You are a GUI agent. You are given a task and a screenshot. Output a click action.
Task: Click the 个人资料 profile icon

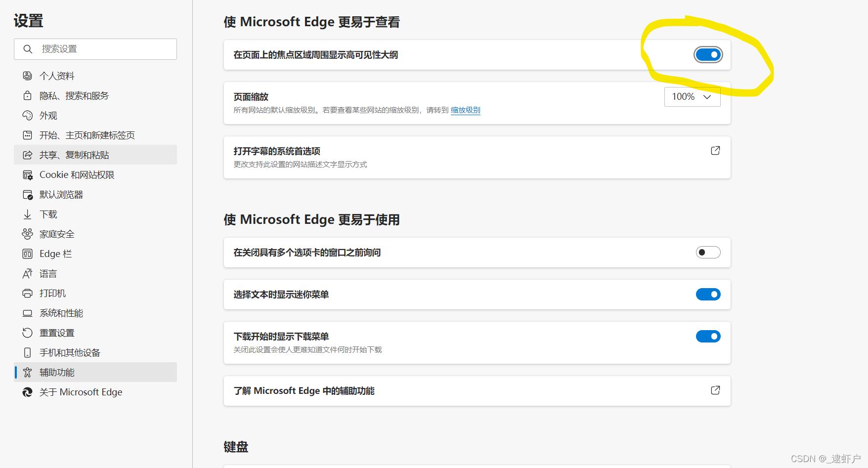28,76
